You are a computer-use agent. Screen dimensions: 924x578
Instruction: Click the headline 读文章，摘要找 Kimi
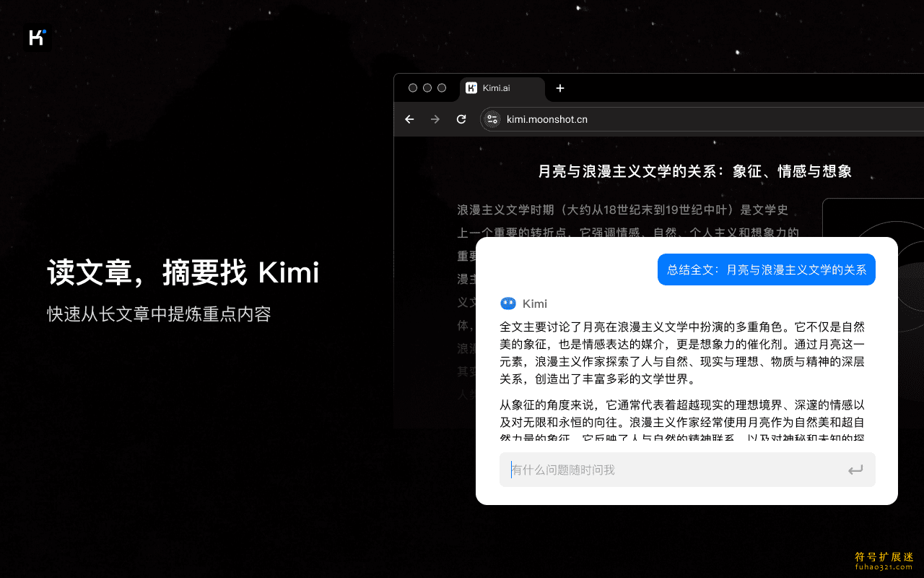[183, 273]
